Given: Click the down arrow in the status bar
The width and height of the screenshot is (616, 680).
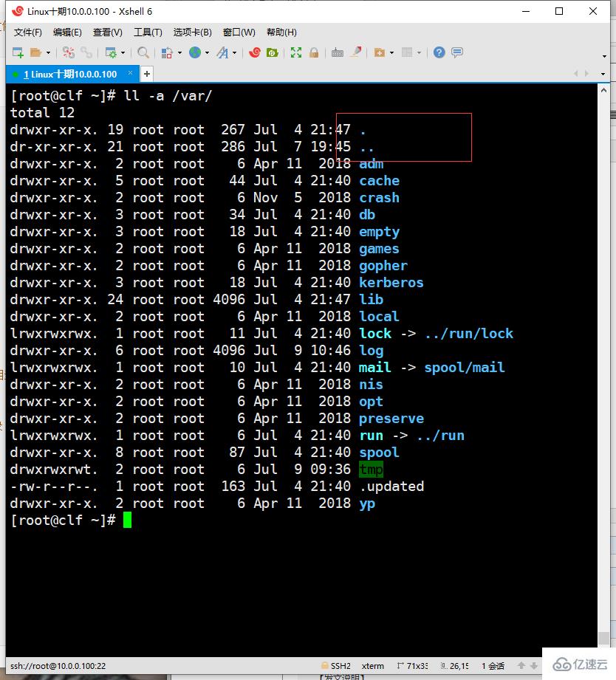Looking at the screenshot, I should (533, 665).
